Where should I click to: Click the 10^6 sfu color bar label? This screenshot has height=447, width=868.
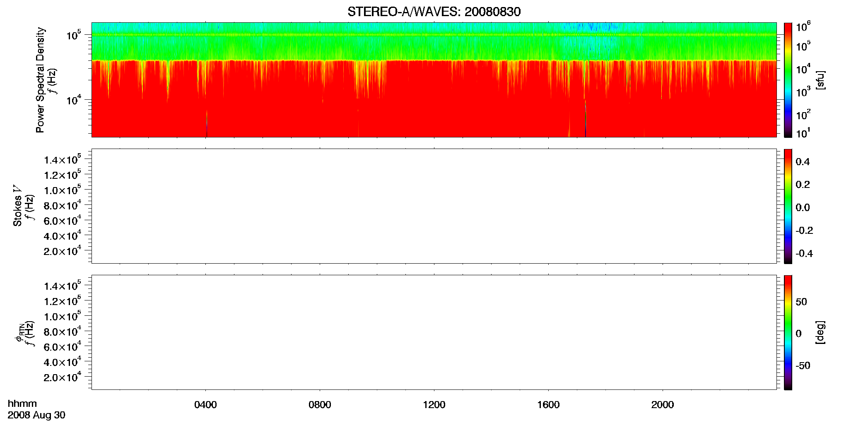point(803,27)
